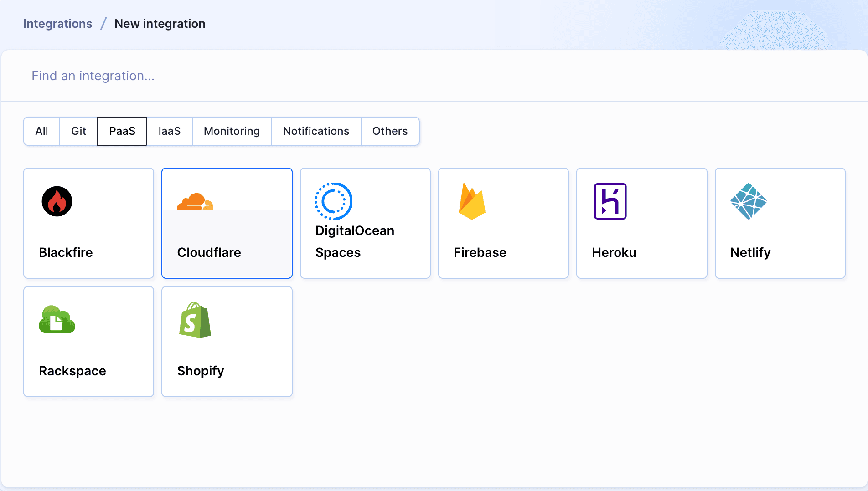Image resolution: width=868 pixels, height=491 pixels.
Task: Click the Cloudflare card label
Action: pyautogui.click(x=209, y=252)
